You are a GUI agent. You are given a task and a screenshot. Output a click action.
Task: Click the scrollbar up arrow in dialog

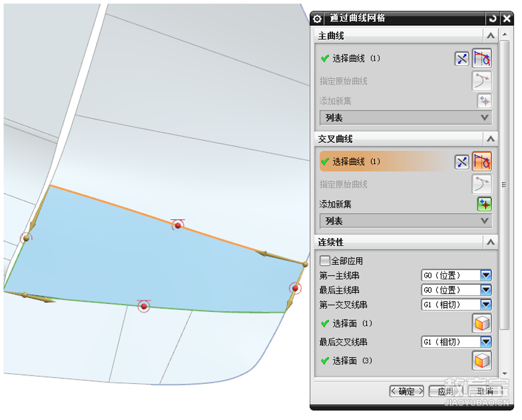pyautogui.click(x=505, y=35)
